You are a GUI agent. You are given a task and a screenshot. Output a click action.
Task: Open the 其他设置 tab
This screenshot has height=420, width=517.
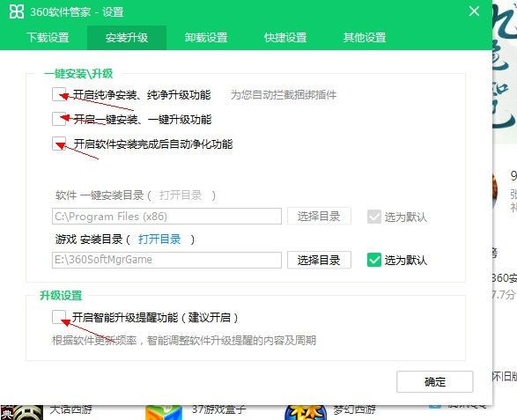click(x=365, y=38)
